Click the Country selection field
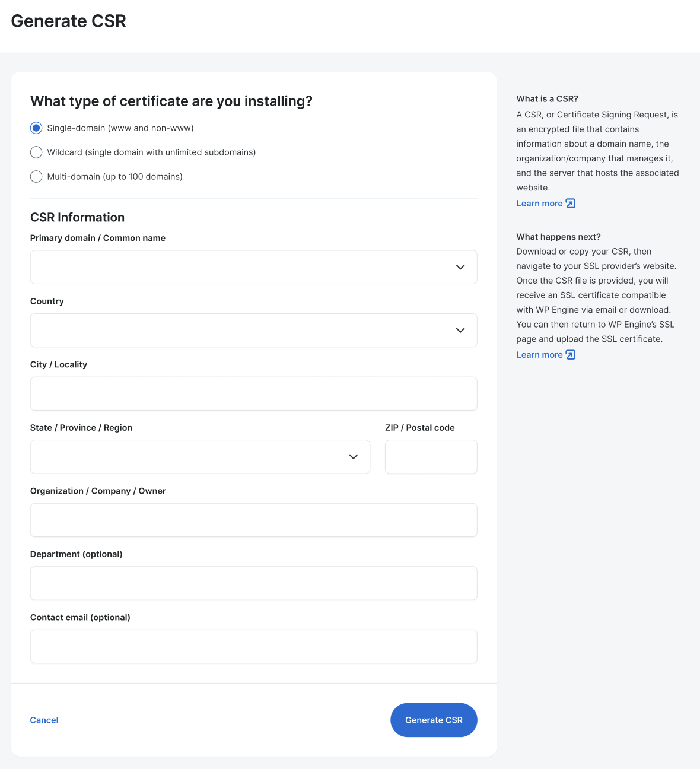700x769 pixels. pyautogui.click(x=237, y=331)
